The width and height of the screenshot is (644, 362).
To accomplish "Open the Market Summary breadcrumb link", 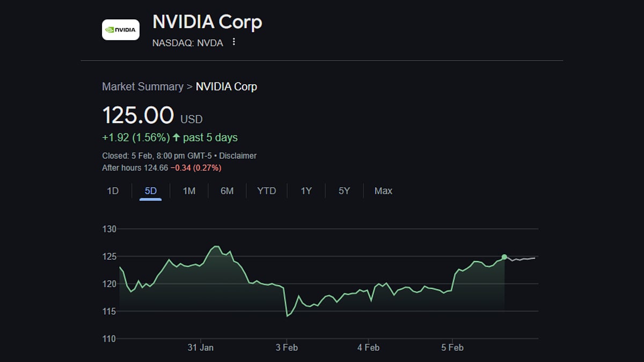I will [142, 86].
